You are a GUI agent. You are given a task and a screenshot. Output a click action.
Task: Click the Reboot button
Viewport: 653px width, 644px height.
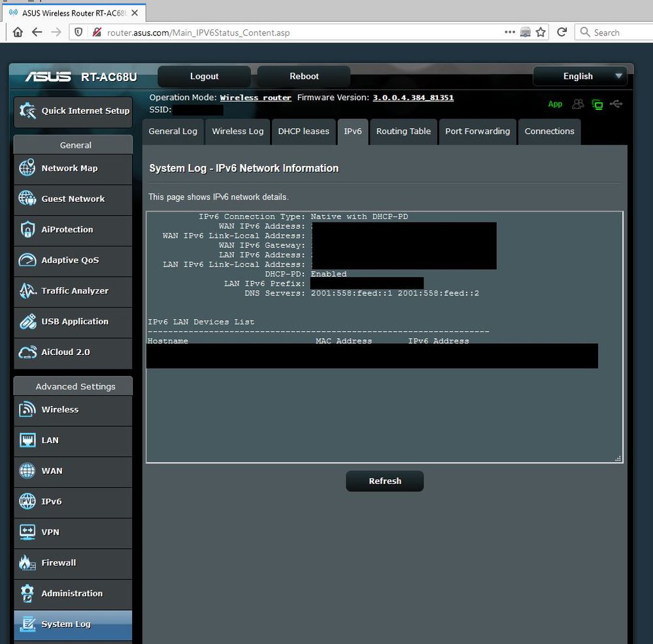coord(304,76)
